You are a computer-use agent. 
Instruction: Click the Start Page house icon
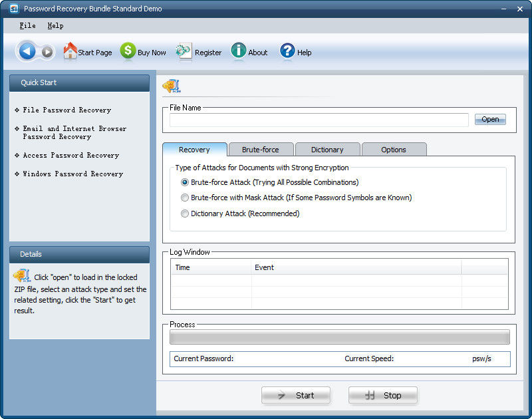(x=70, y=51)
